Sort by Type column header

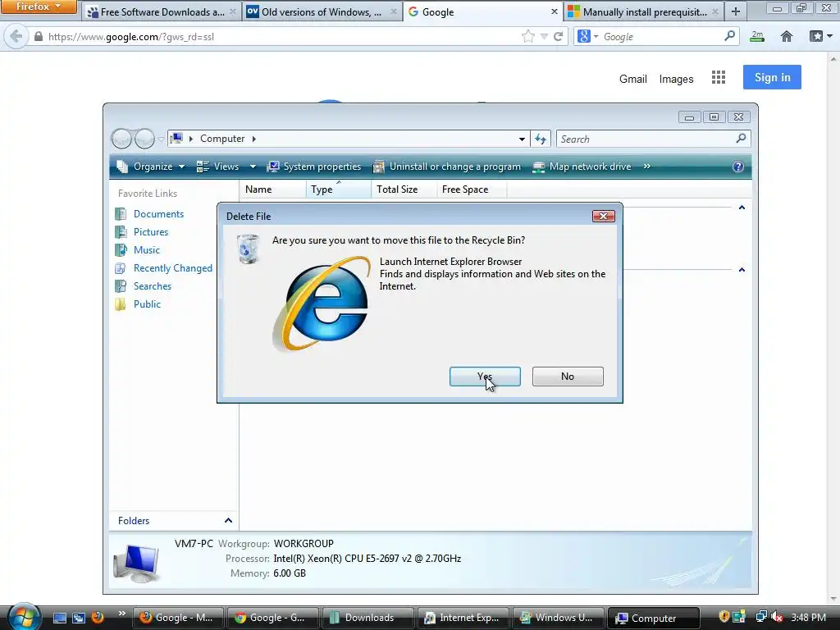(339, 189)
